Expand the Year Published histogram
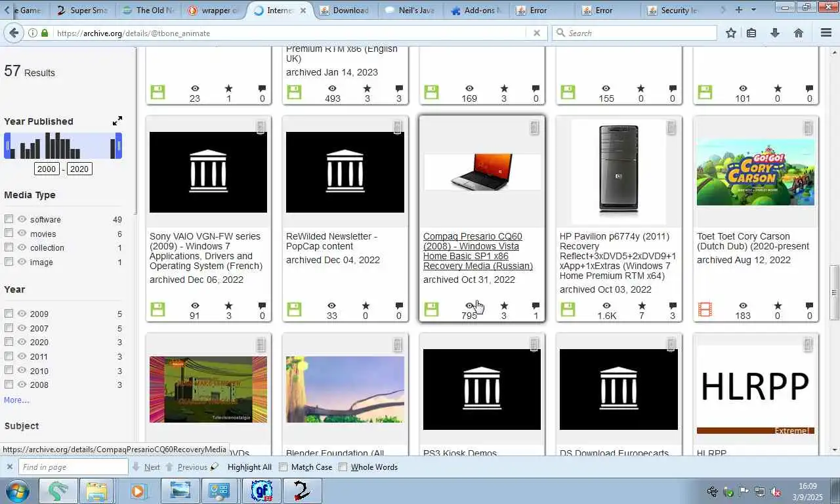This screenshot has width=840, height=504. click(x=117, y=121)
